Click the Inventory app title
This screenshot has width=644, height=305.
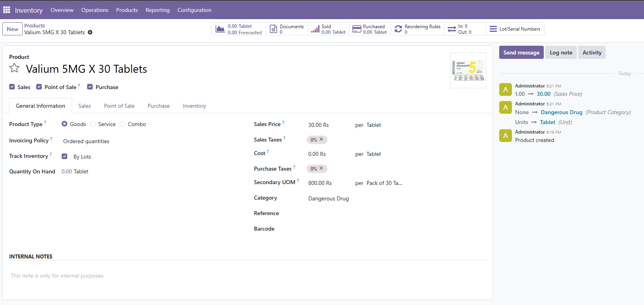pyautogui.click(x=29, y=10)
